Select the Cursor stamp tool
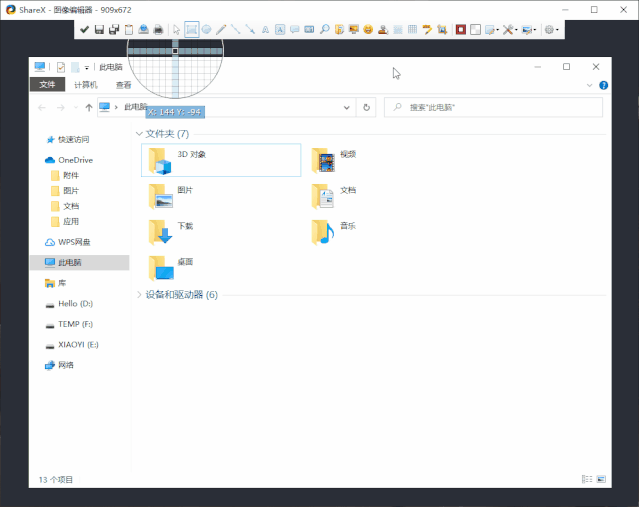 coord(383,29)
